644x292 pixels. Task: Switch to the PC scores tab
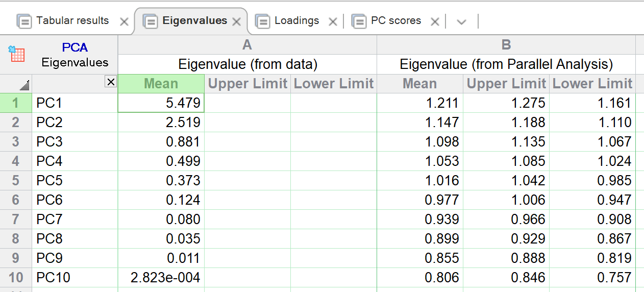click(396, 21)
